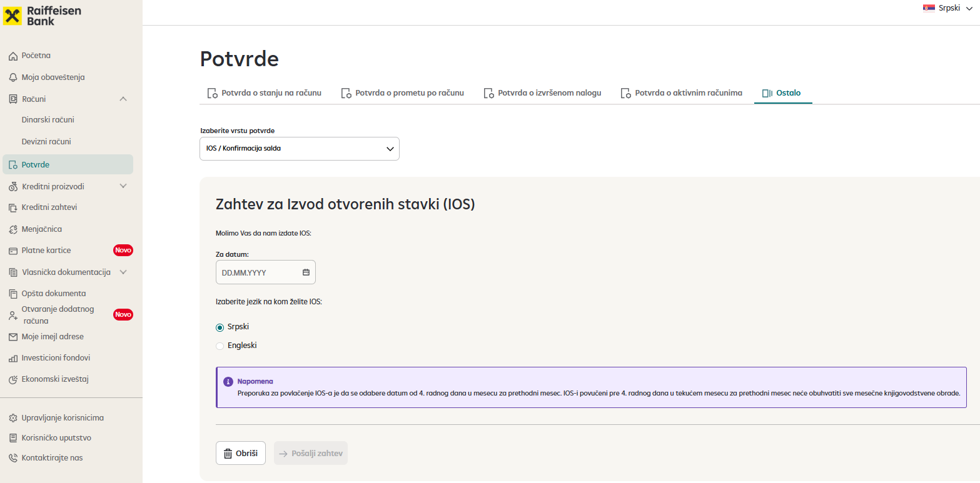
Task: Click the Novo badge beside Platne kartice
Action: coord(123,251)
